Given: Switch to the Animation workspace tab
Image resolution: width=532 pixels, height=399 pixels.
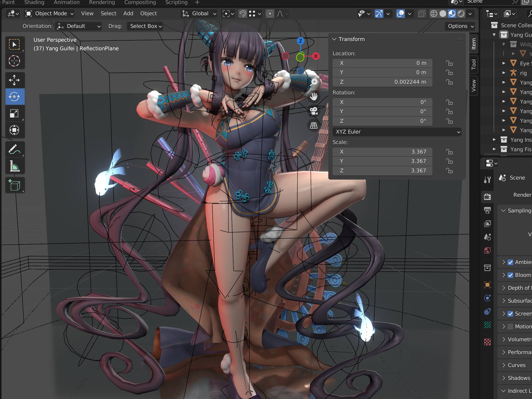Looking at the screenshot, I should pyautogui.click(x=67, y=2).
